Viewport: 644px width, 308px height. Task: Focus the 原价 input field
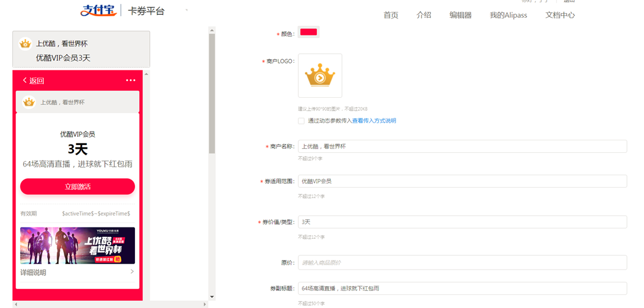click(x=462, y=263)
